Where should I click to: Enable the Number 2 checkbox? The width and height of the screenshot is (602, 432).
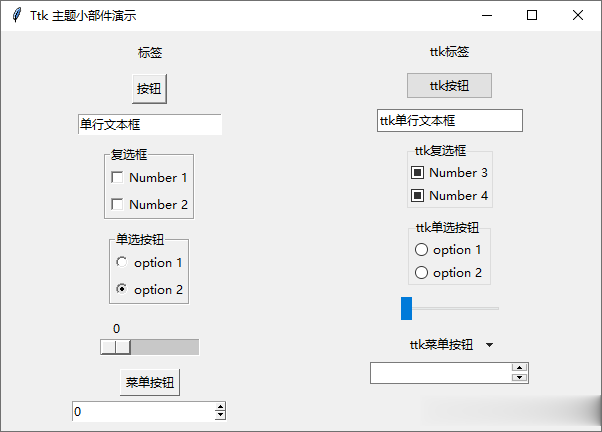117,204
